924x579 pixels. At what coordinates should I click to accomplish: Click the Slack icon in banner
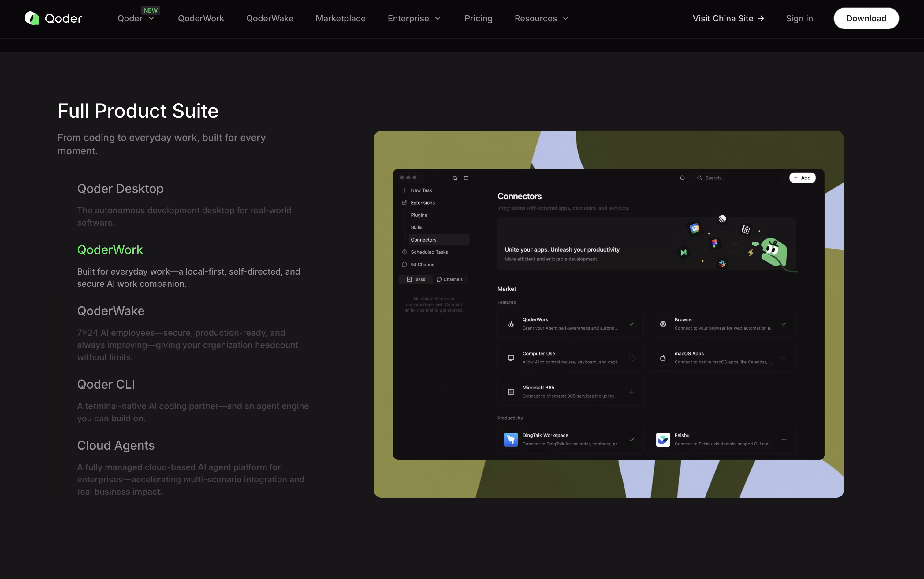722,264
